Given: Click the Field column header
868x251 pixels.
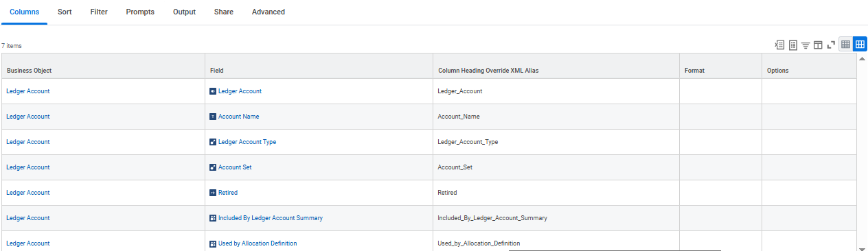Looking at the screenshot, I should tap(319, 66).
